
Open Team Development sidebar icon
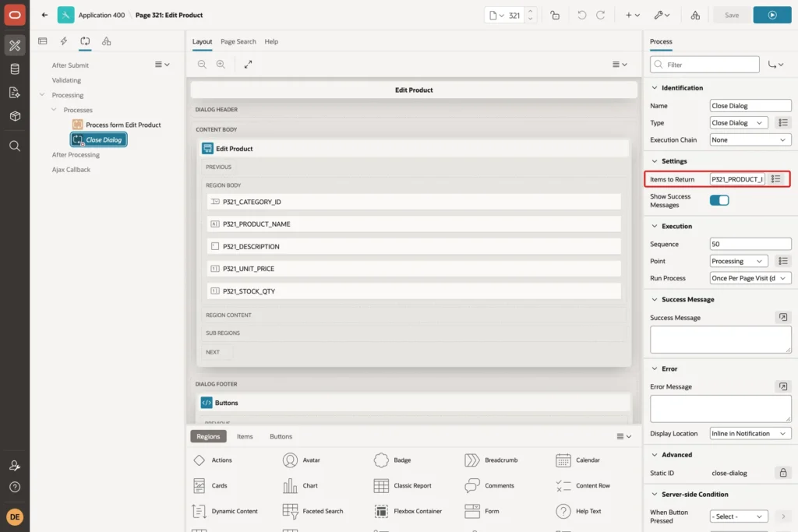point(15,93)
